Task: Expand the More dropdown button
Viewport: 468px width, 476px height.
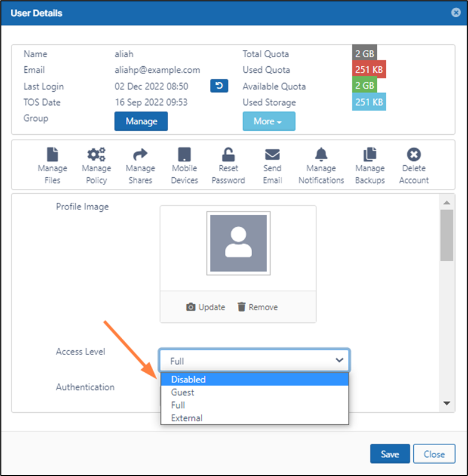Action: pyautogui.click(x=268, y=121)
